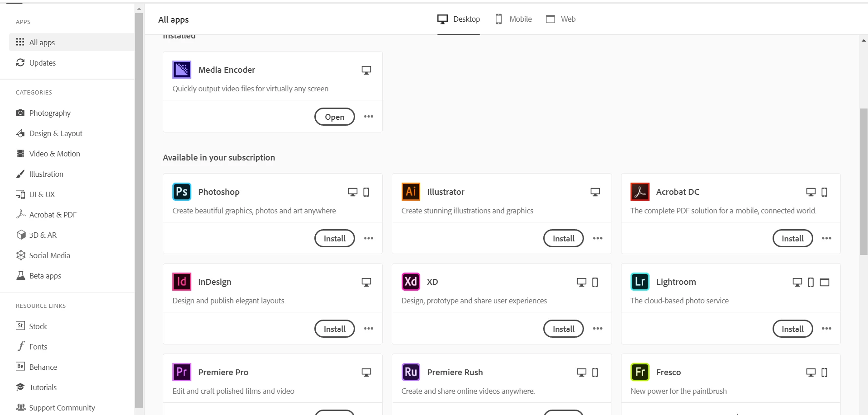Click the Illustration brush icon
This screenshot has width=868, height=415.
[x=20, y=174]
